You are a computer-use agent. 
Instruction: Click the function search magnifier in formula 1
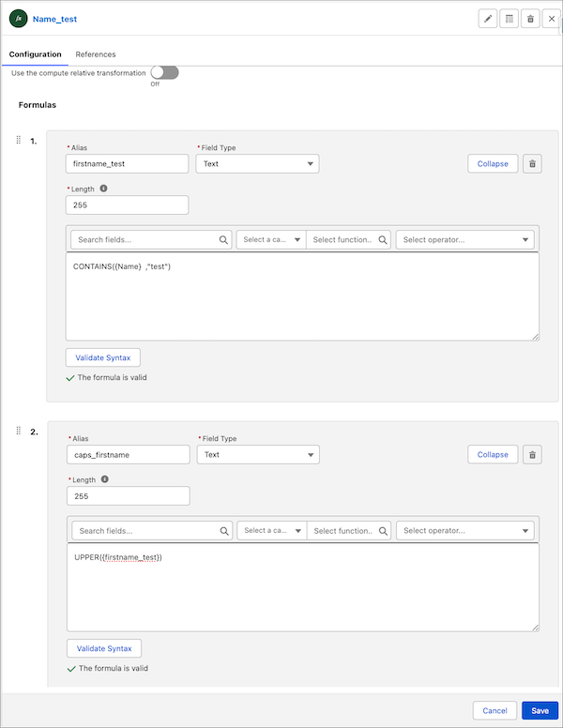382,240
